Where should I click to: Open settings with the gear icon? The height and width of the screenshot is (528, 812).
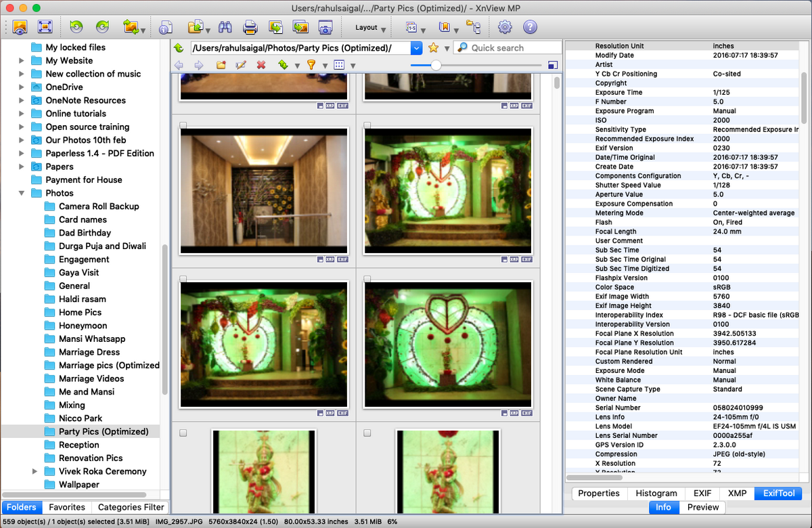click(505, 27)
